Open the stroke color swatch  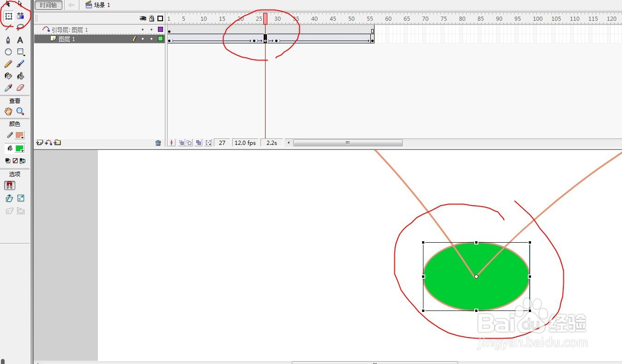[x=19, y=135]
